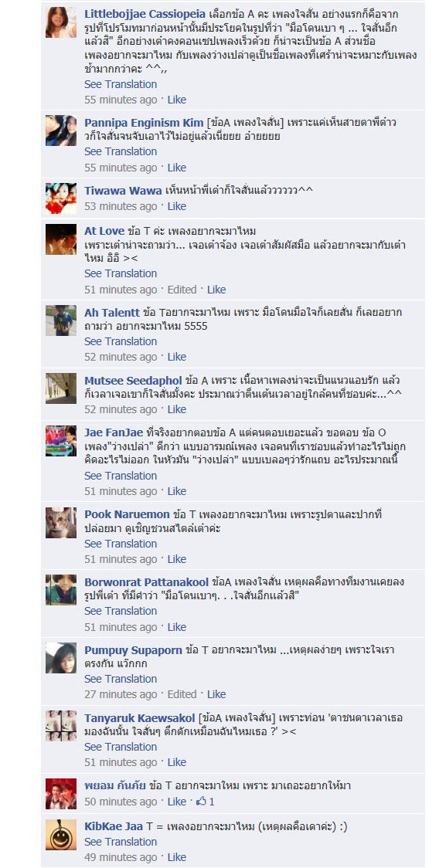This screenshot has width=439, height=868.
Task: Click the thumbs-up like count icon
Action: (x=201, y=802)
